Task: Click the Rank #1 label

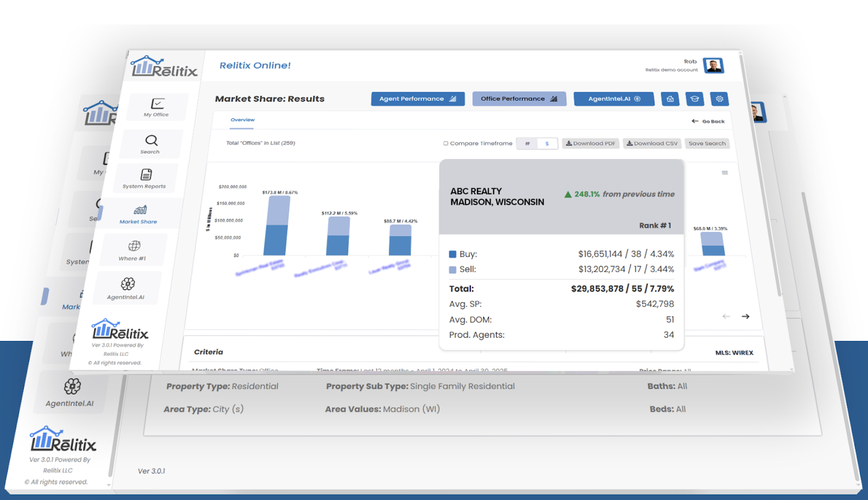Action: click(655, 225)
